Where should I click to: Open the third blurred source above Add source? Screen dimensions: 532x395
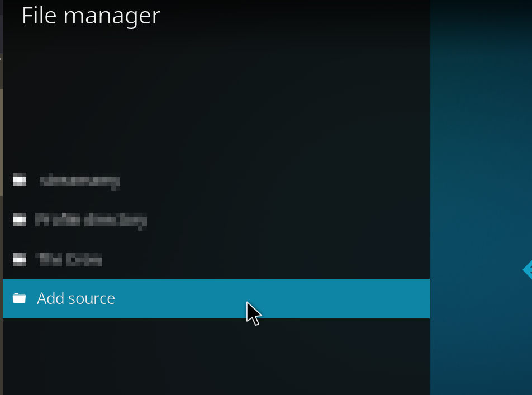[69, 259]
